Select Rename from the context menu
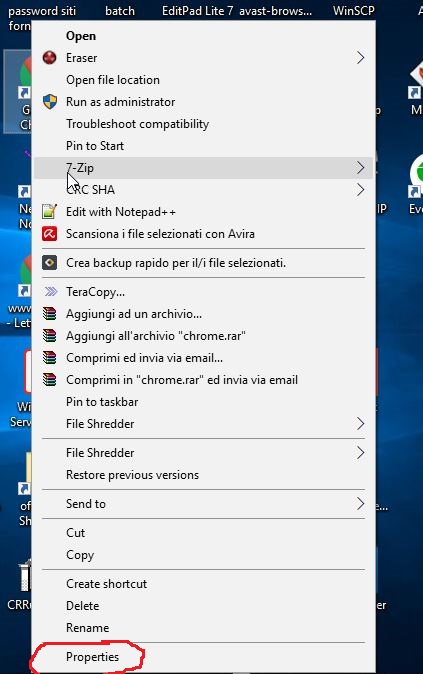This screenshot has width=423, height=674. click(x=87, y=628)
